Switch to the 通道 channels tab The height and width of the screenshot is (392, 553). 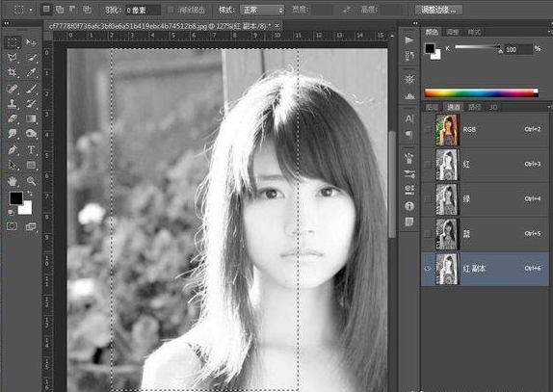tap(454, 107)
